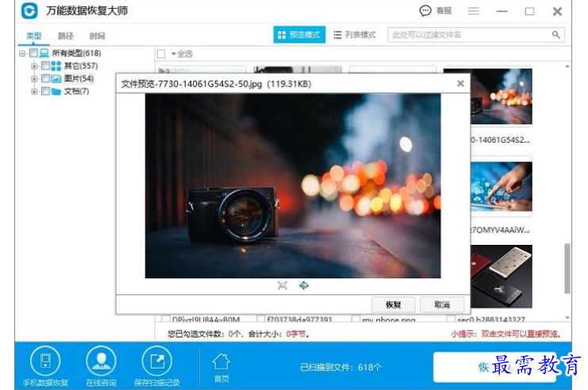The height and width of the screenshot is (390, 588).
Task: Open the hamburger menu in title bar
Action: click(473, 11)
